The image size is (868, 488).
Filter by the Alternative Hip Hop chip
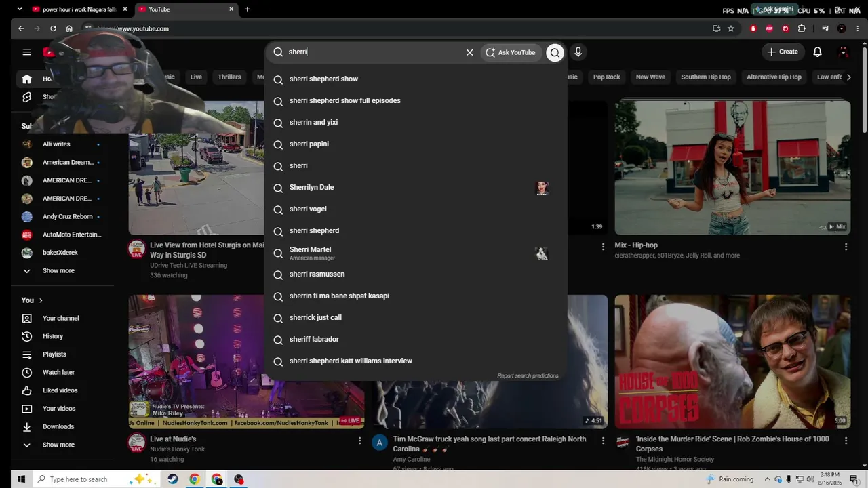pos(774,77)
